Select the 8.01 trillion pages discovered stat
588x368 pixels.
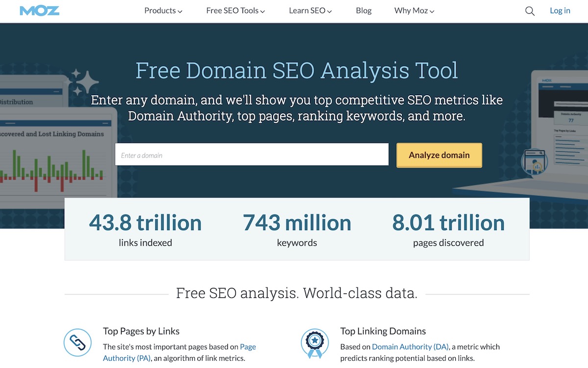[x=448, y=230]
